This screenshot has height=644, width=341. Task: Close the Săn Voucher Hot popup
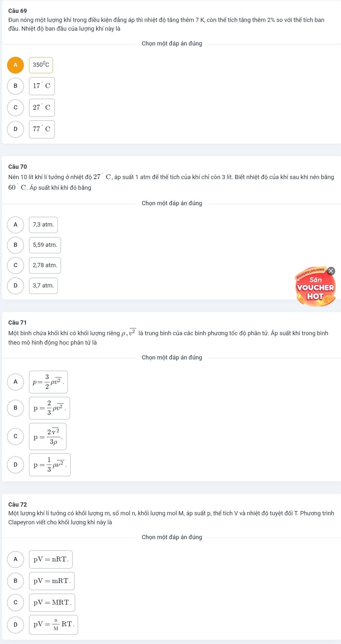[331, 271]
